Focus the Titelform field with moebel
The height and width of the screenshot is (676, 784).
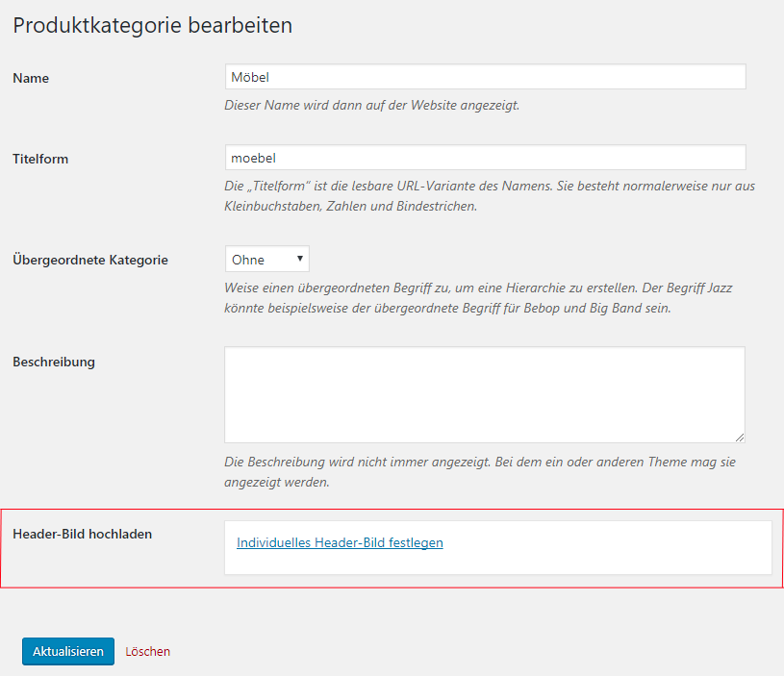tap(485, 158)
